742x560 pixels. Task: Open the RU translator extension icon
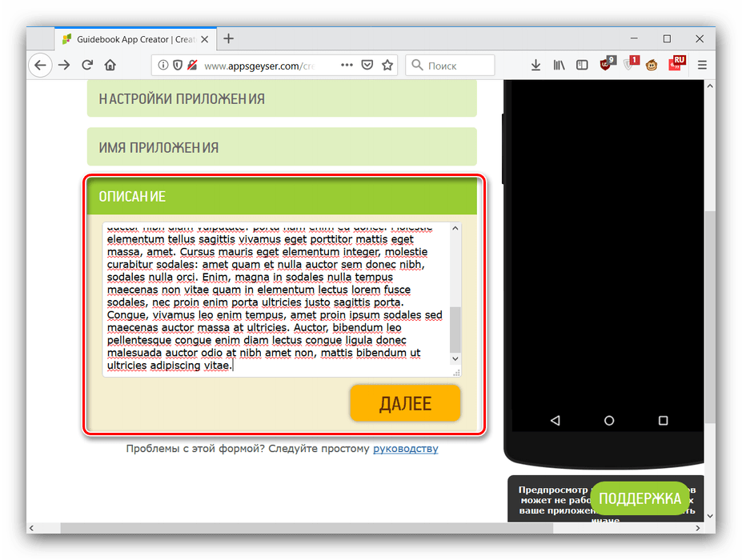(677, 64)
